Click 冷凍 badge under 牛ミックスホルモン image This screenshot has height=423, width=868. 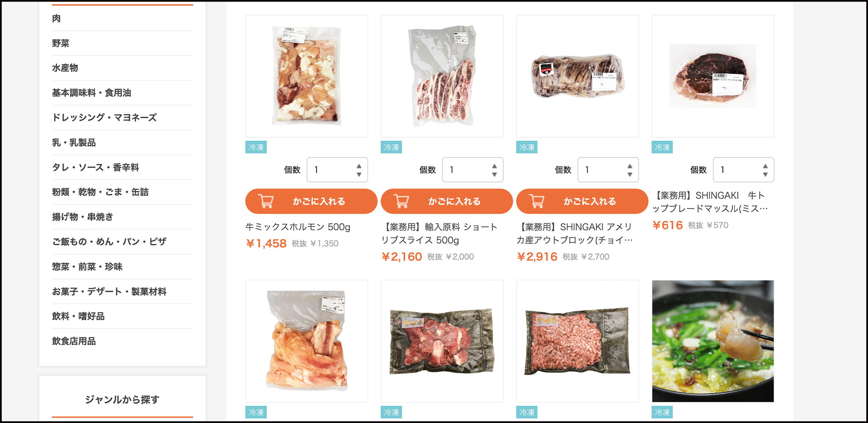click(x=256, y=147)
